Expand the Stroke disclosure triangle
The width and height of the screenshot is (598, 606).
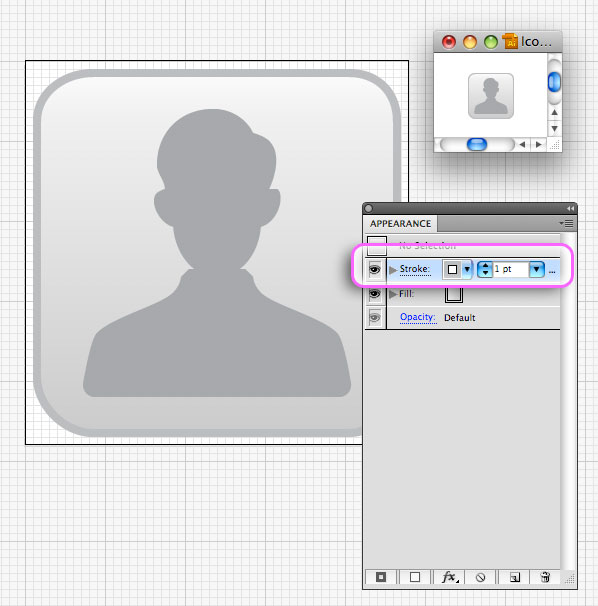pos(393,269)
